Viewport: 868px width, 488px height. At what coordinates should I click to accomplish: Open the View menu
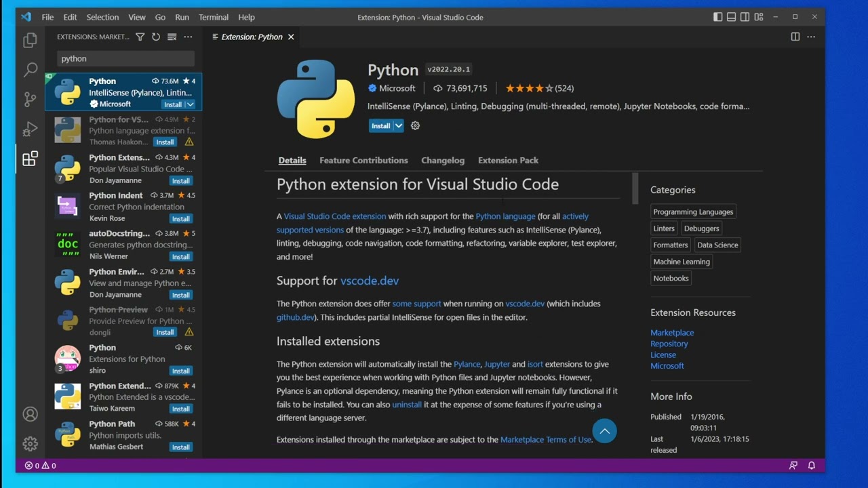(137, 17)
